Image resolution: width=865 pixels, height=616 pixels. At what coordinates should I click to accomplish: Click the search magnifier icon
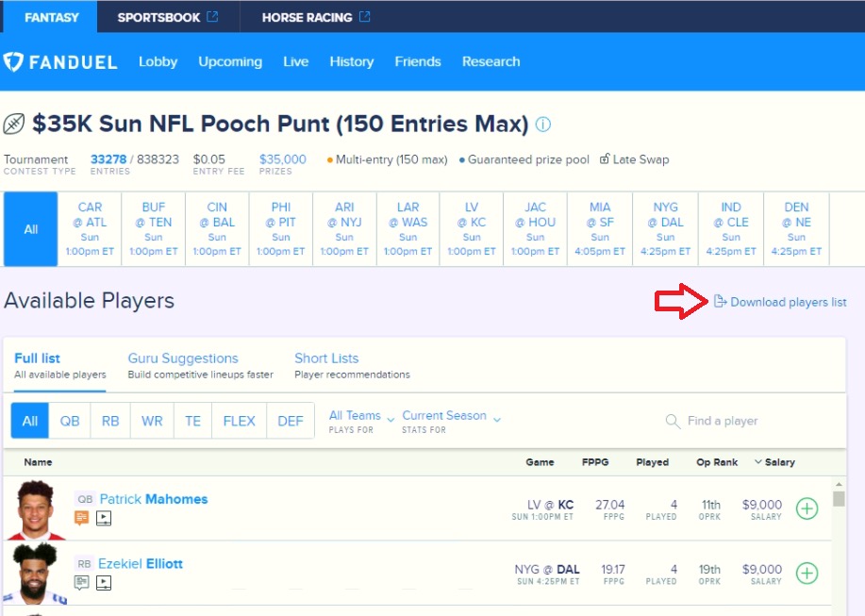pyautogui.click(x=673, y=422)
